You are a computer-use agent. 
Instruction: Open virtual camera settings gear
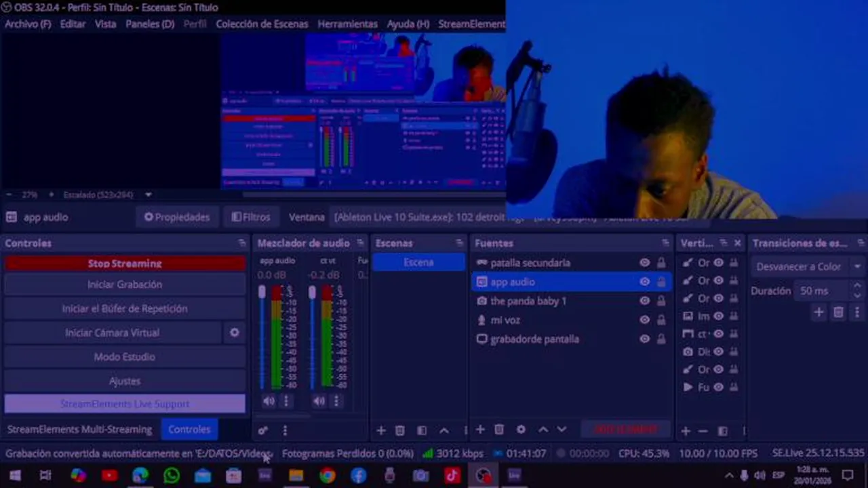tap(235, 333)
